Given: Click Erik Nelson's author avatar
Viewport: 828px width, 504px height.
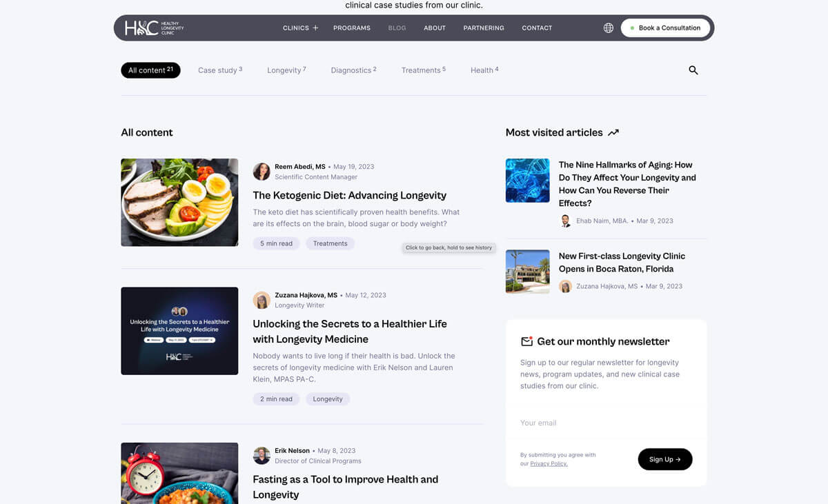Looking at the screenshot, I should coord(262,456).
